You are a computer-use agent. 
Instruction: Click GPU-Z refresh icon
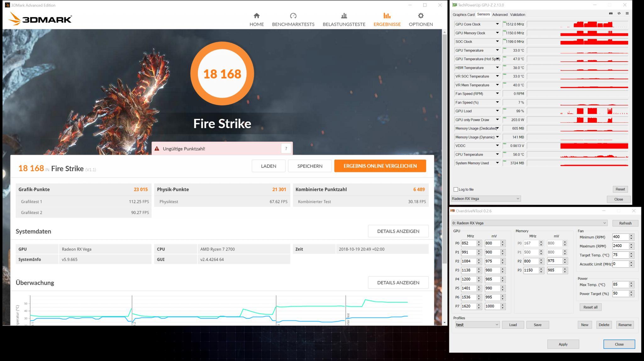(619, 14)
